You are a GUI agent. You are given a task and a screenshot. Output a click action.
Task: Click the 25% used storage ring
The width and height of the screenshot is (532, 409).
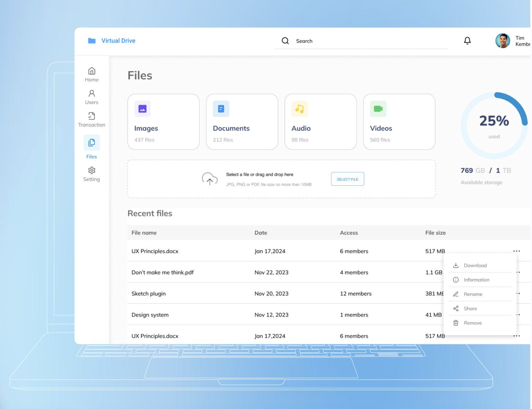coord(494,126)
